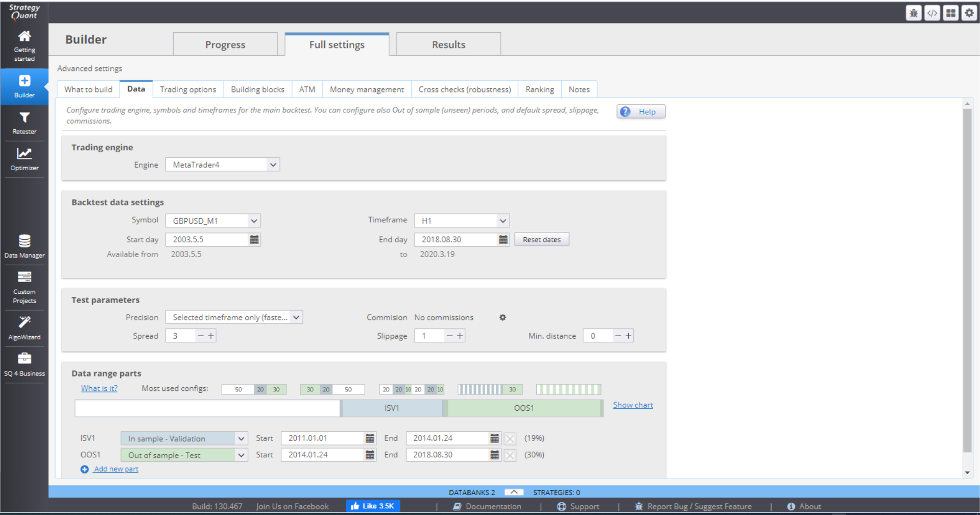980x515 pixels.
Task: Open OOS1 Start date calendar
Action: pyautogui.click(x=370, y=455)
